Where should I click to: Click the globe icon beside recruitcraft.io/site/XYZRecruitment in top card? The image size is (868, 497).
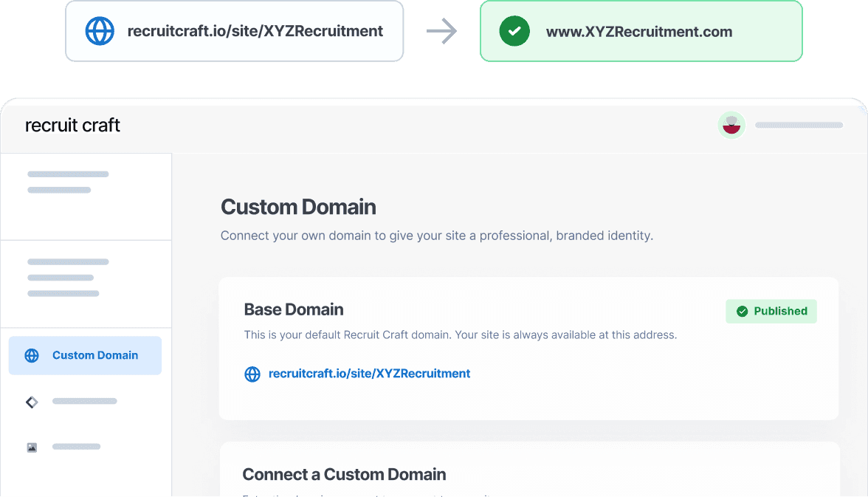tap(100, 31)
